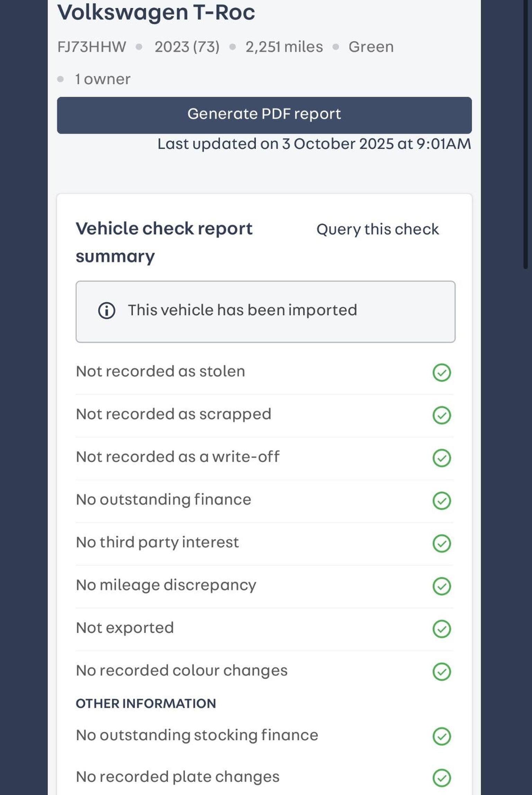This screenshot has height=795, width=532.
Task: Click the plate changes check icon
Action: 442,778
